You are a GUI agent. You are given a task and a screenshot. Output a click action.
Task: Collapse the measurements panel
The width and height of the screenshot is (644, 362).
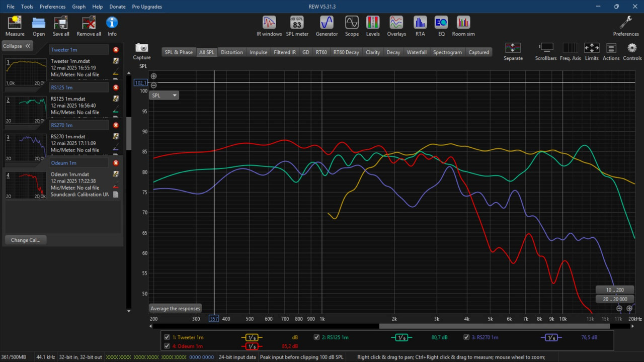coord(17,46)
